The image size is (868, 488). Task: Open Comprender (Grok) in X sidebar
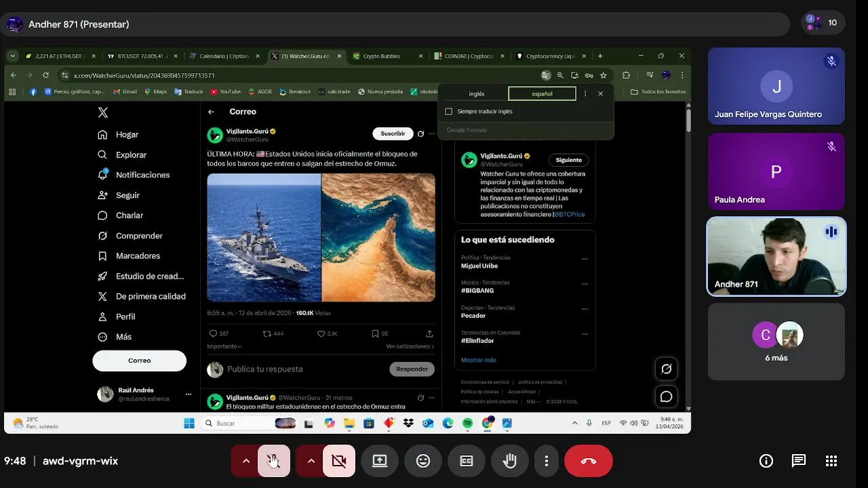[x=130, y=236]
